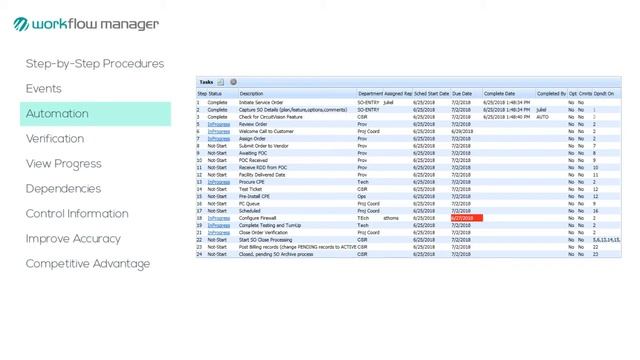This screenshot has width=640, height=360.
Task: Click the Department column header
Action: pyautogui.click(x=371, y=94)
